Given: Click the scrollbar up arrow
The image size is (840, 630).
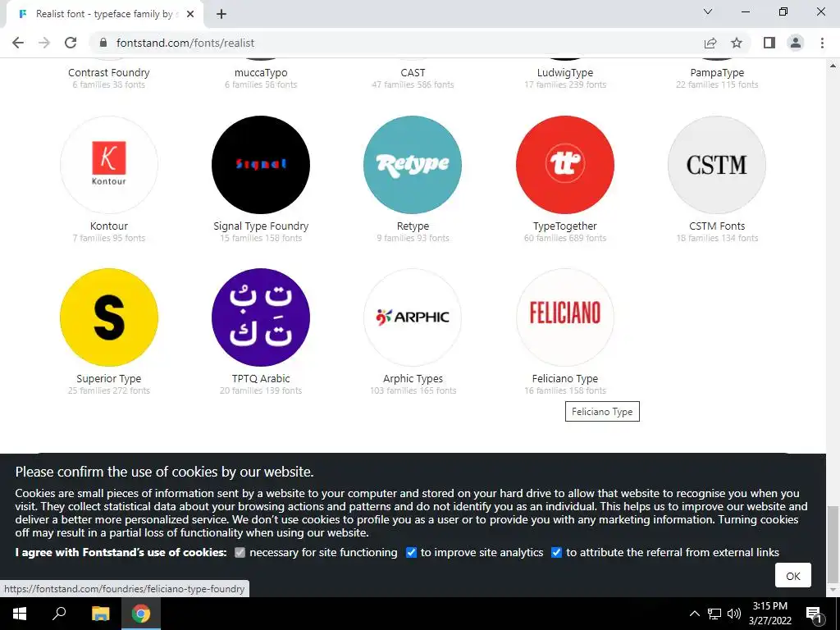Looking at the screenshot, I should (833, 66).
